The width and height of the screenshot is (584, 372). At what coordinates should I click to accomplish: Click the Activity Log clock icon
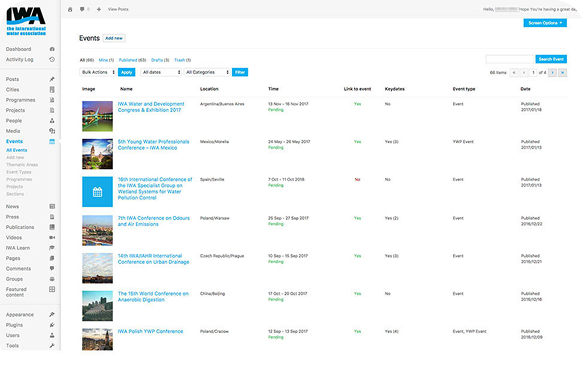[52, 60]
